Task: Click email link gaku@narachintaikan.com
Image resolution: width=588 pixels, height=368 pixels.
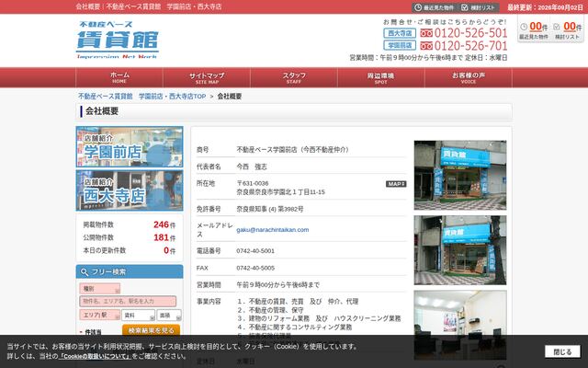Action: coord(273,230)
